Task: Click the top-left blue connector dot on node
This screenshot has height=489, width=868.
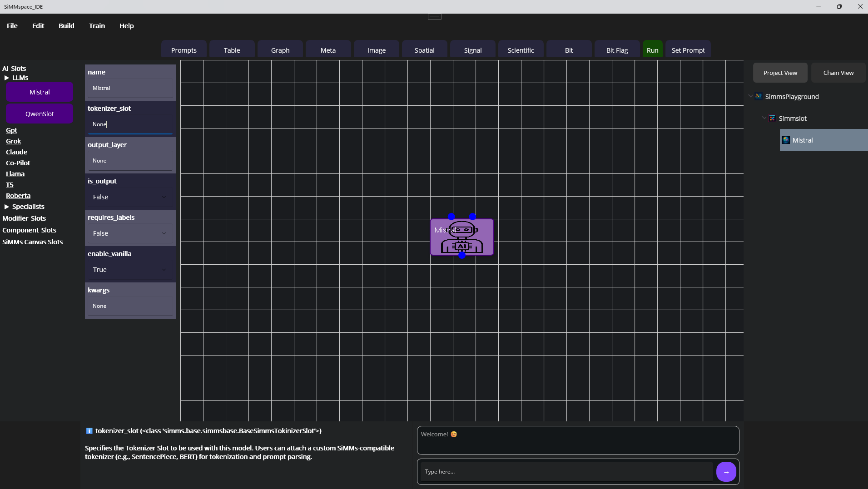Action: pyautogui.click(x=451, y=217)
